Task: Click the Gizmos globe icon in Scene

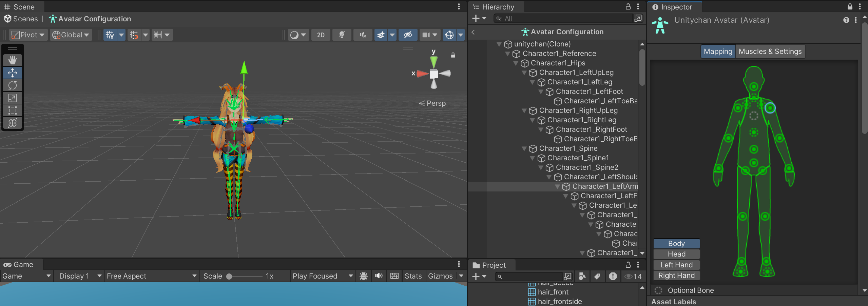Action: pos(449,35)
